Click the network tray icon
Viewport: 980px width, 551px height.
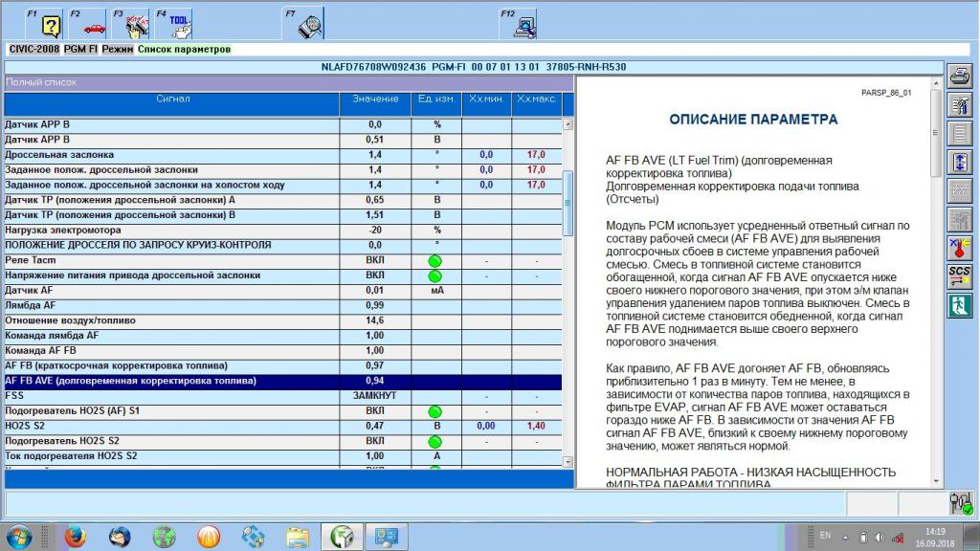(898, 538)
